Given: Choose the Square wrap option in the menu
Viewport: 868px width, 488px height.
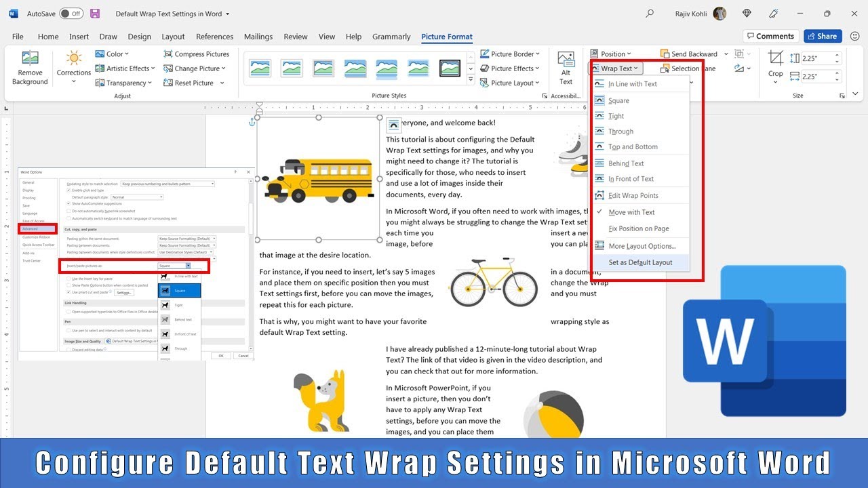Looking at the screenshot, I should click(641, 100).
